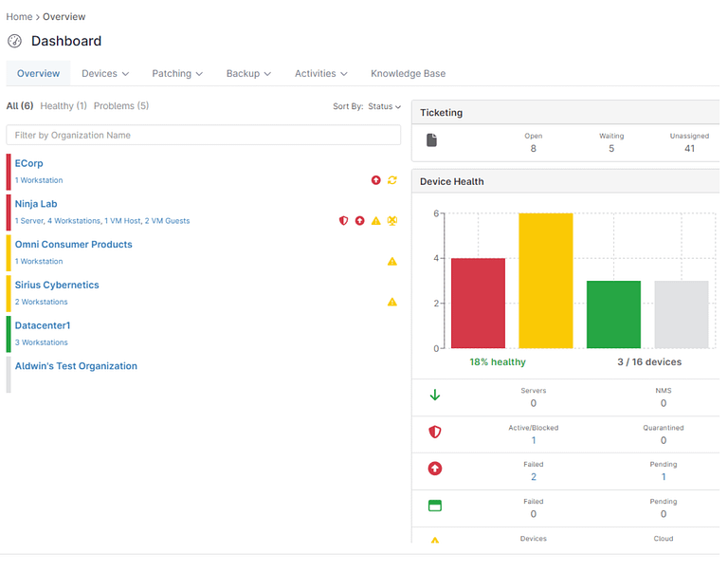This screenshot has height=572, width=728.
Task: Open the Backup dropdown menu
Action: coord(248,73)
